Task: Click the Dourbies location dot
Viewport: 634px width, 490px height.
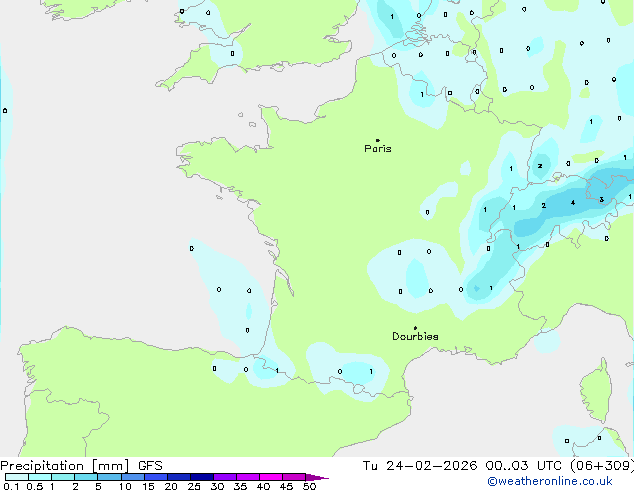Action: 415,328
